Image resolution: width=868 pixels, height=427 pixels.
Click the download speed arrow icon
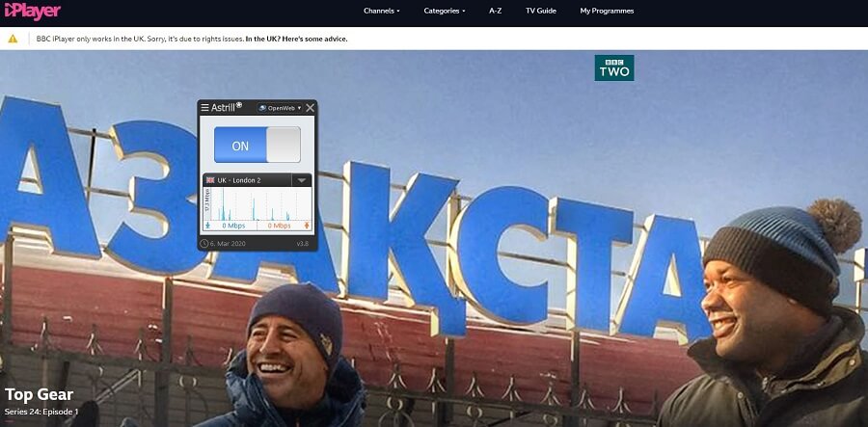207,226
